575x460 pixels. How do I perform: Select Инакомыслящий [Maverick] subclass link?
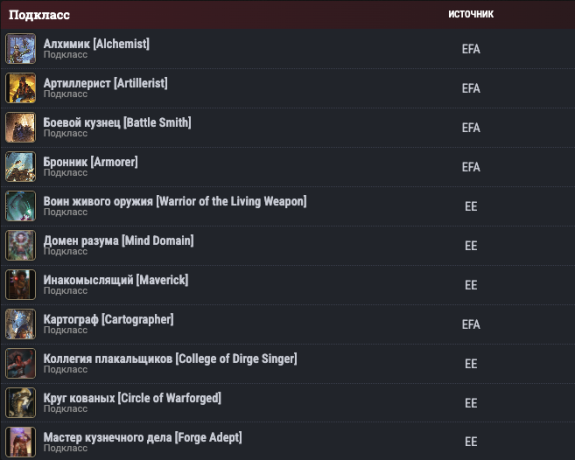(x=116, y=280)
